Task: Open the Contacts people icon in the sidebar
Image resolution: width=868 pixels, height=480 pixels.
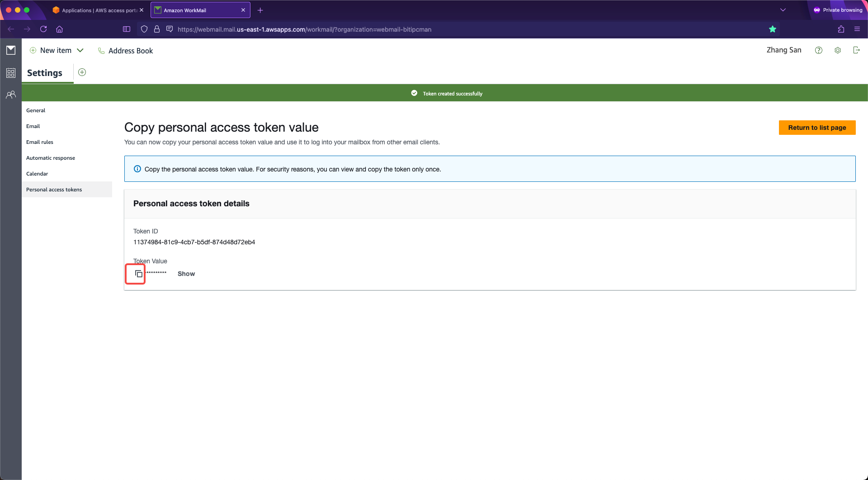Action: pos(11,95)
